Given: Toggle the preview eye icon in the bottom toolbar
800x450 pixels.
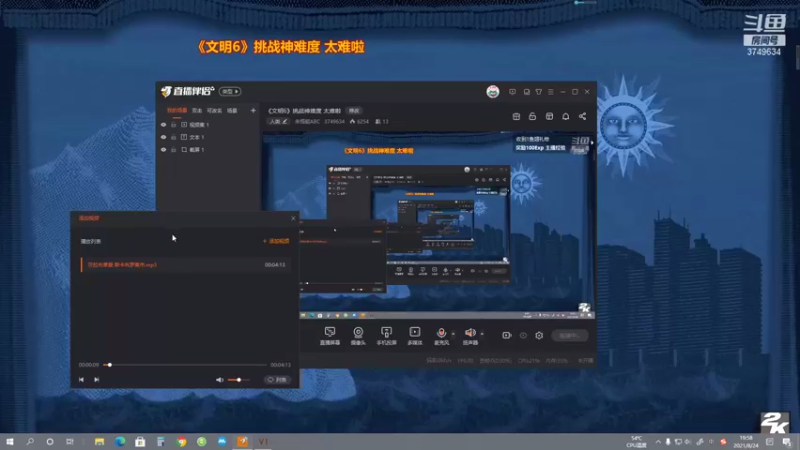Looking at the screenshot, I should point(523,335).
